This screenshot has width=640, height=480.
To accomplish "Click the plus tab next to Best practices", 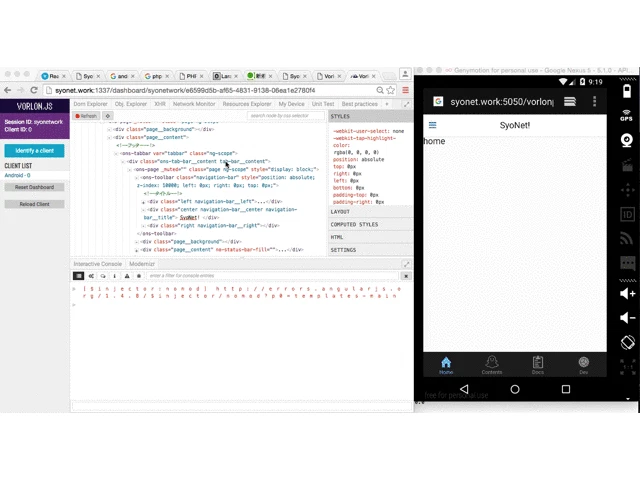I will 387,104.
